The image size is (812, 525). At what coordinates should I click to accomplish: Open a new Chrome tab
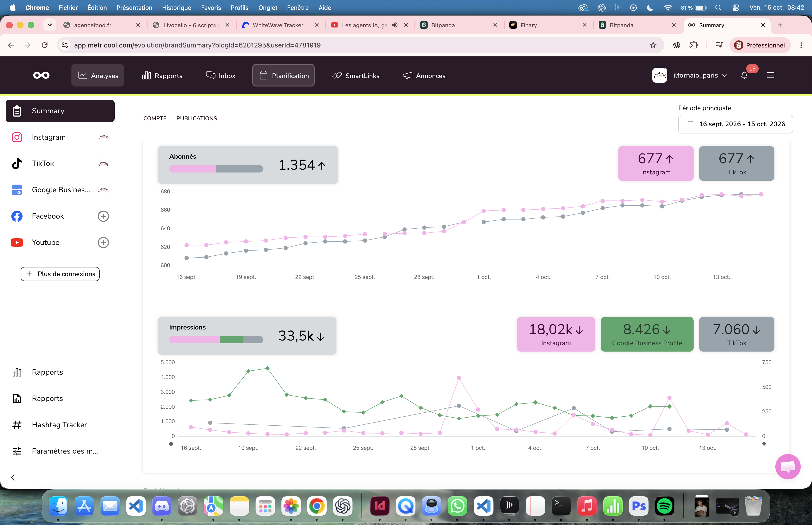click(x=780, y=25)
